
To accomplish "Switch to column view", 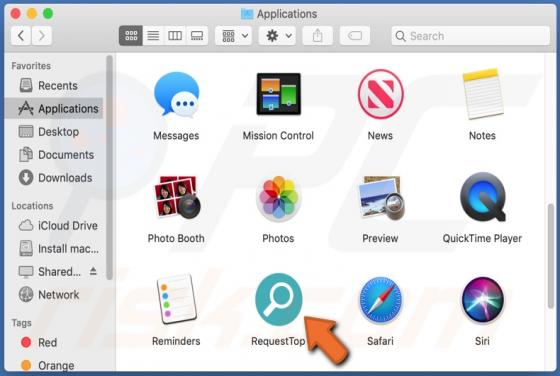I will pyautogui.click(x=175, y=36).
